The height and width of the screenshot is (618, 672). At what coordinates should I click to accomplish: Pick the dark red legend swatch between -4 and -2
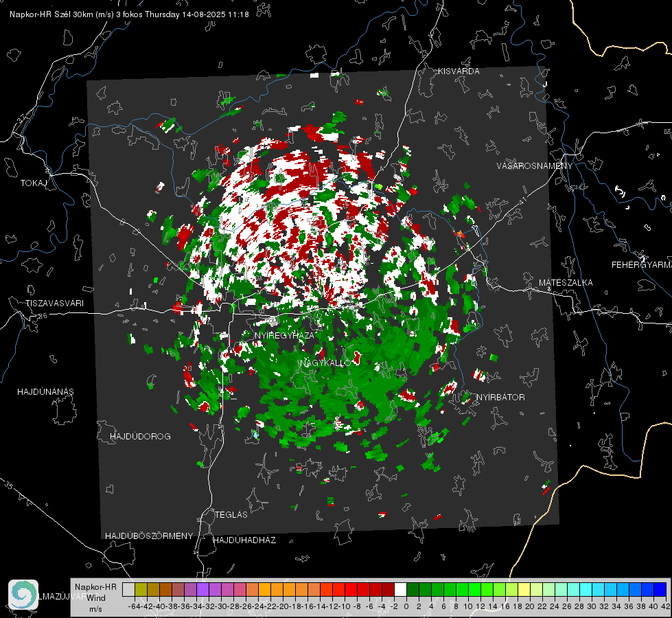(388, 589)
